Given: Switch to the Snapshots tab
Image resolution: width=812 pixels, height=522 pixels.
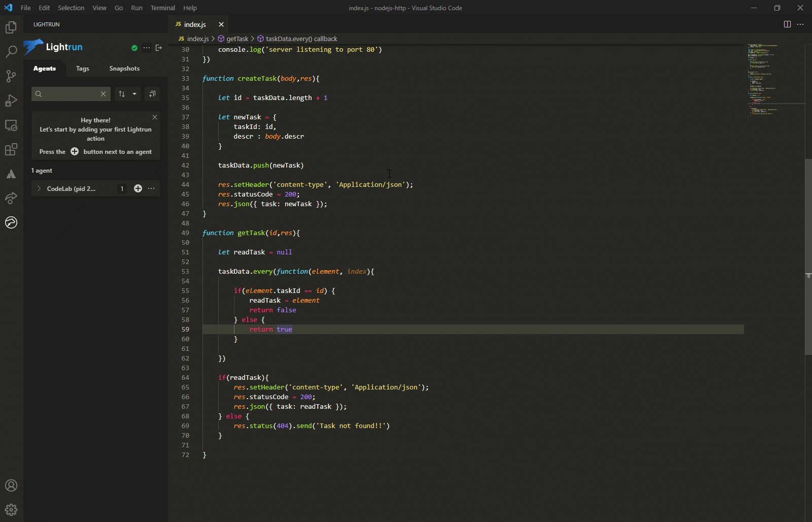Looking at the screenshot, I should click(x=124, y=69).
